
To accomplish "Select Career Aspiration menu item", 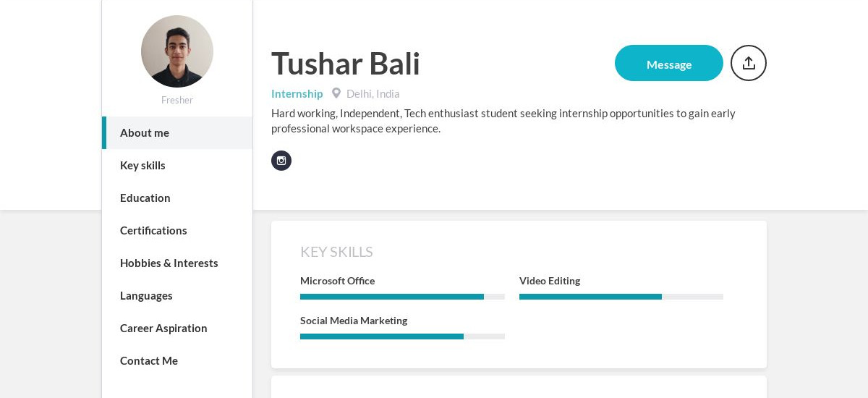I will (x=163, y=329).
